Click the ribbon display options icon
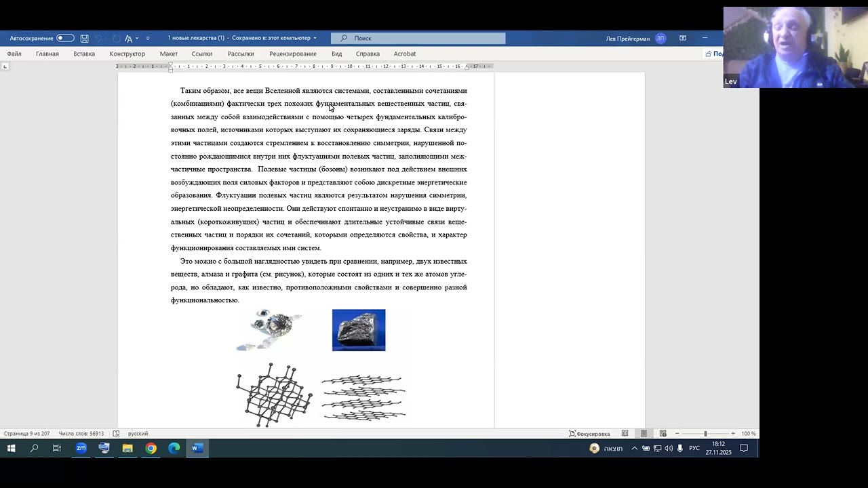Image resolution: width=868 pixels, height=488 pixels. (683, 38)
